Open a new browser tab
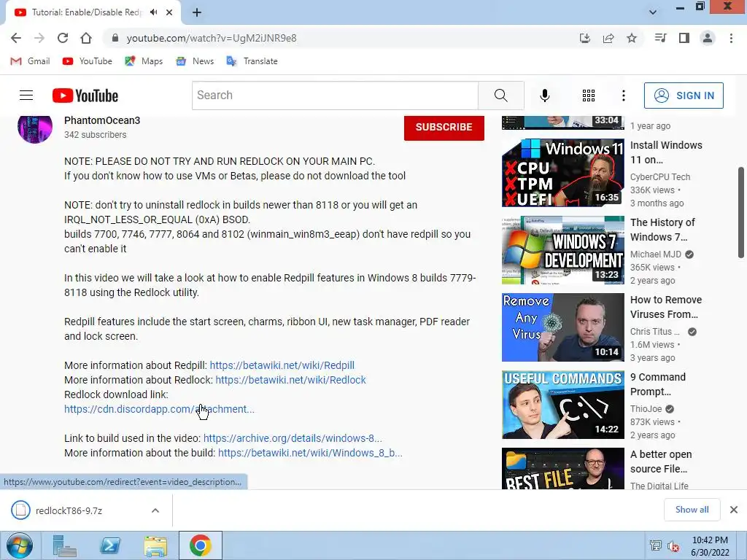 coord(197,12)
